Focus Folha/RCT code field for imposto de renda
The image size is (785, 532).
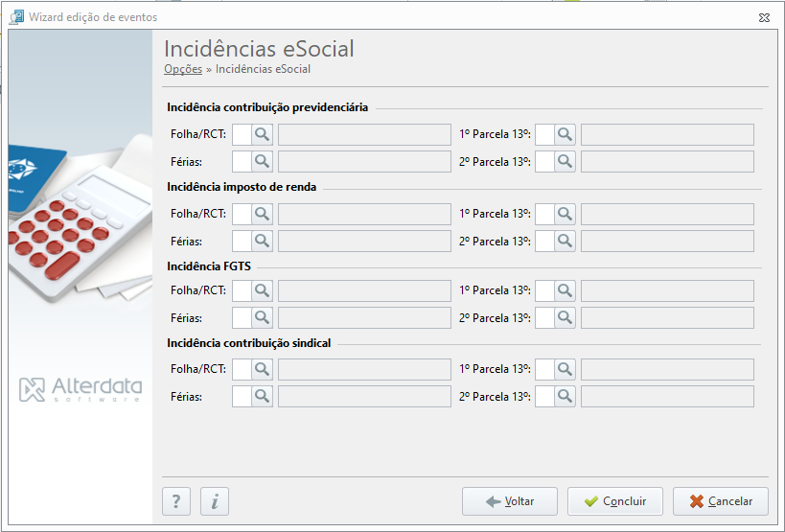(242, 214)
